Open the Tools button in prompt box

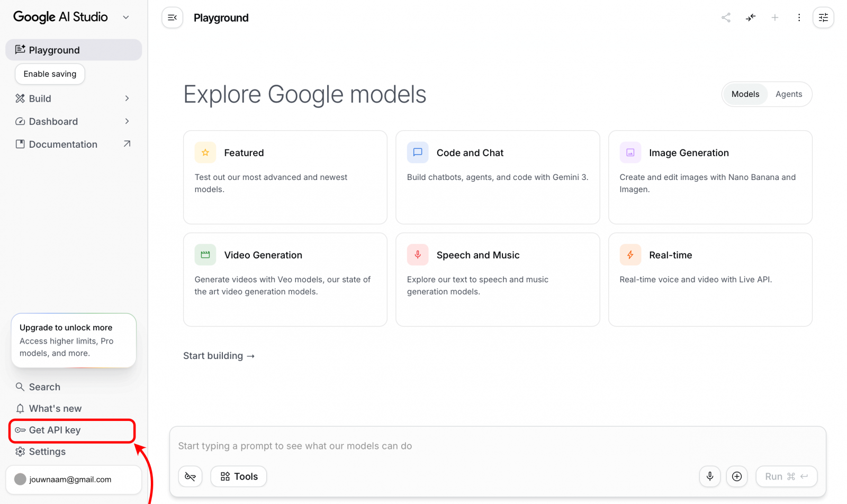pyautogui.click(x=239, y=476)
